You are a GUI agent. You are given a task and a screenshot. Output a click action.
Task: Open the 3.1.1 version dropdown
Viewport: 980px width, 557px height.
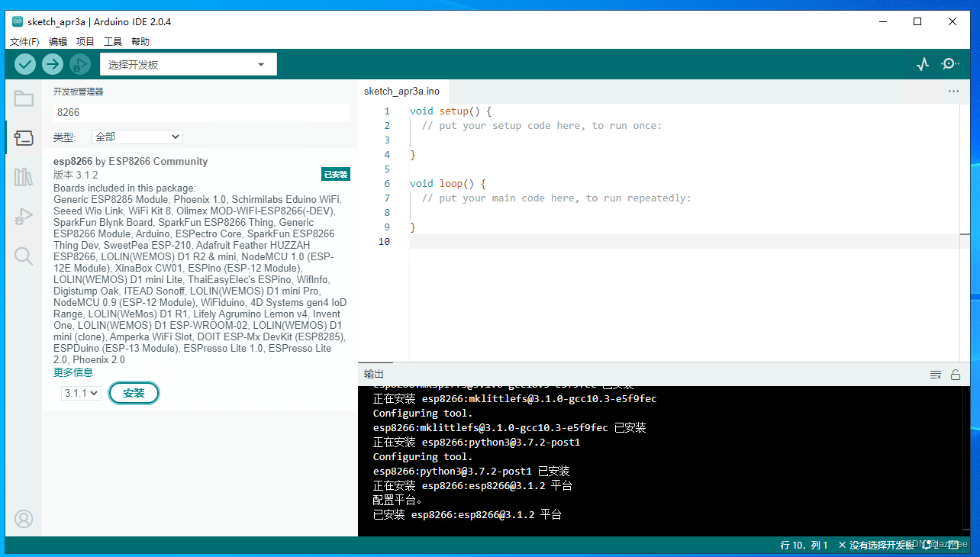pyautogui.click(x=80, y=392)
